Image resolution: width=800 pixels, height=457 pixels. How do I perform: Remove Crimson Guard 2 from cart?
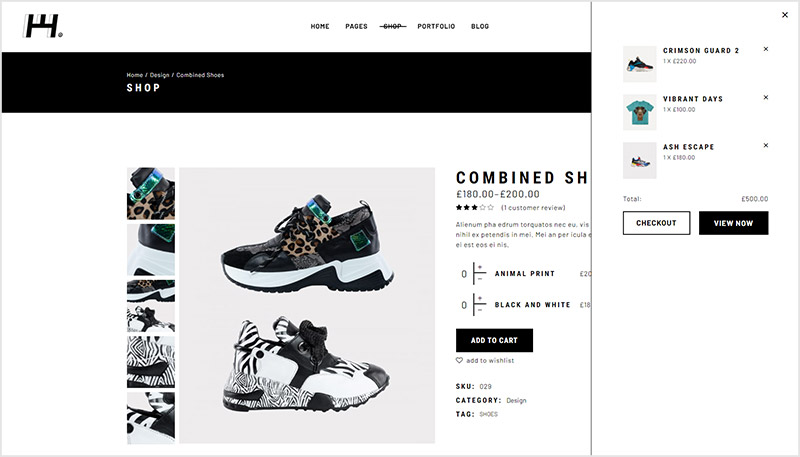coord(766,49)
